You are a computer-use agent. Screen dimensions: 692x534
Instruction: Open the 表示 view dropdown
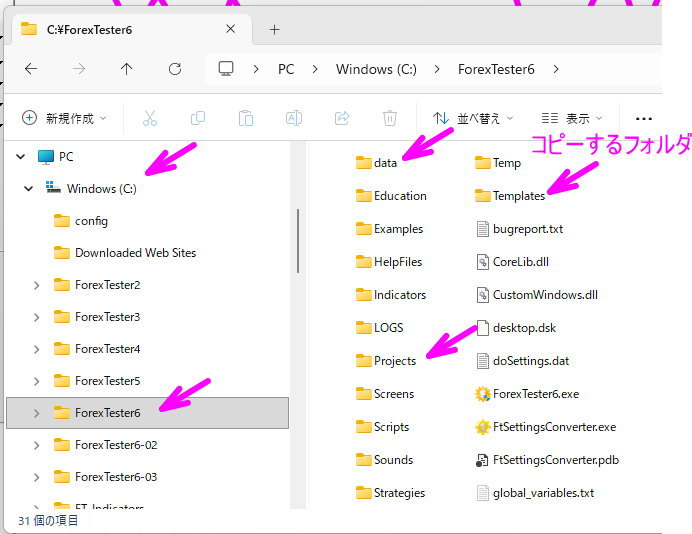pyautogui.click(x=572, y=118)
